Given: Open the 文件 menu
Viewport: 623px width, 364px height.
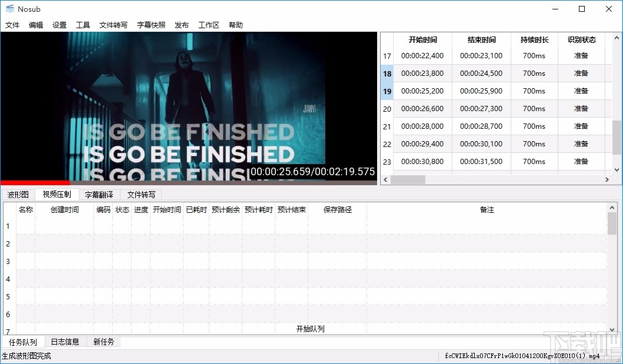Looking at the screenshot, I should coord(12,25).
